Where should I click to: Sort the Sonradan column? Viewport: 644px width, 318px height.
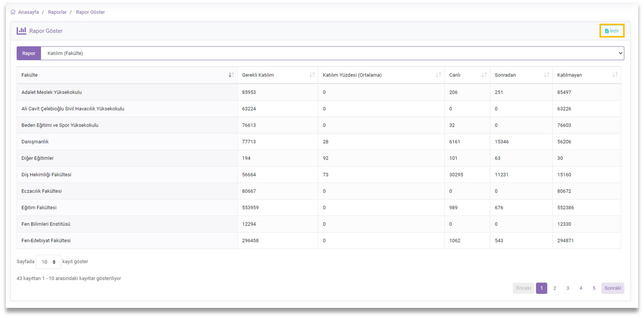tap(546, 75)
